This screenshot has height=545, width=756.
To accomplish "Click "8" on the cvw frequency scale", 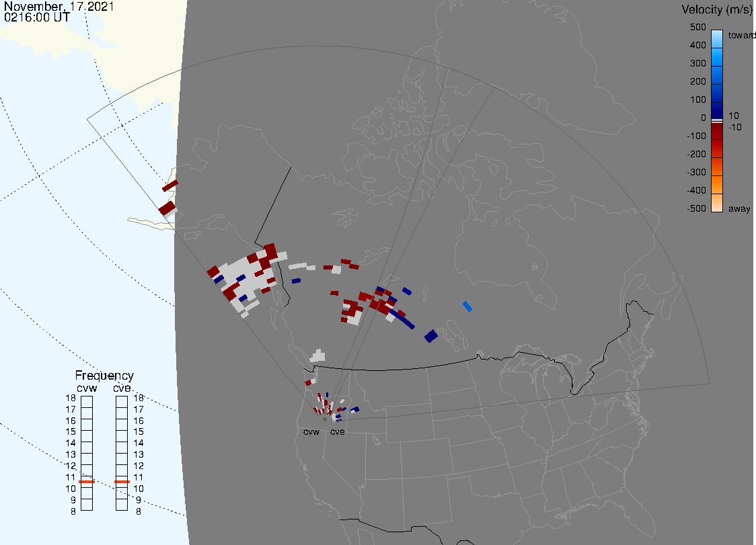I will 73,512.
